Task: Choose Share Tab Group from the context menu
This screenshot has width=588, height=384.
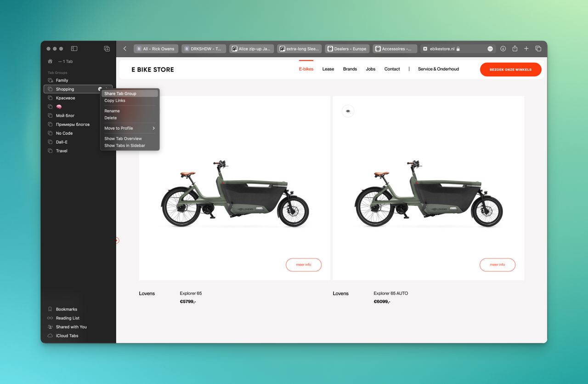Action: coord(130,93)
